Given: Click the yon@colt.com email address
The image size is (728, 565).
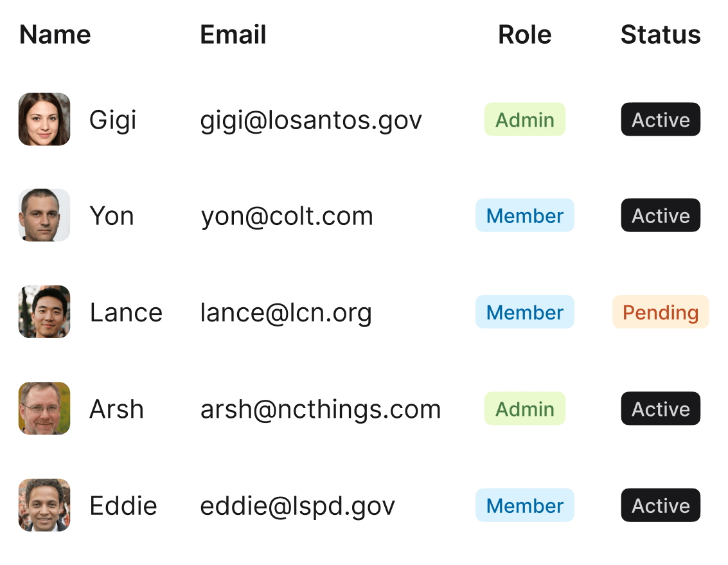Looking at the screenshot, I should [287, 216].
